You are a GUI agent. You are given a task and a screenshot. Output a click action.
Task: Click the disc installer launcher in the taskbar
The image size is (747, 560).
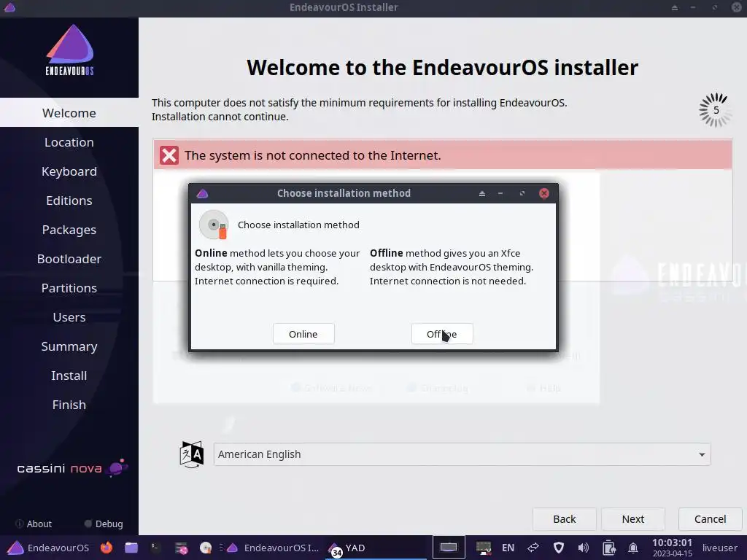pyautogui.click(x=206, y=548)
